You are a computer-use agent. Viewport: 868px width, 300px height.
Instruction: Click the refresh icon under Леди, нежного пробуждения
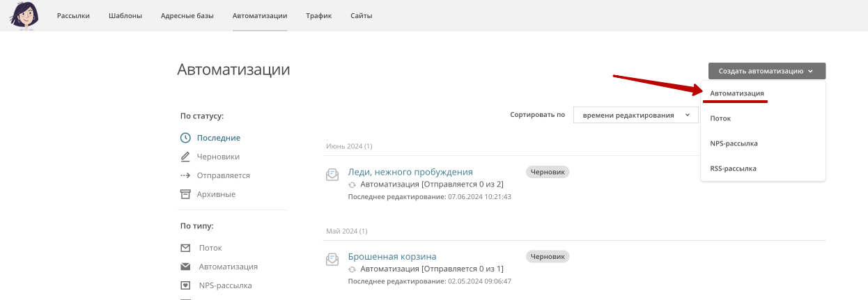tap(352, 184)
